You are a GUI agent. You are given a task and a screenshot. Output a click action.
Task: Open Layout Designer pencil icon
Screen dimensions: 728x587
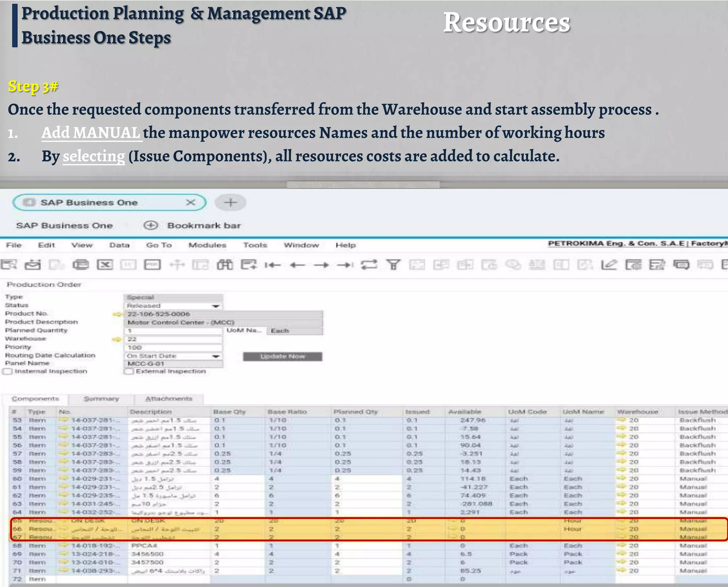point(609,265)
